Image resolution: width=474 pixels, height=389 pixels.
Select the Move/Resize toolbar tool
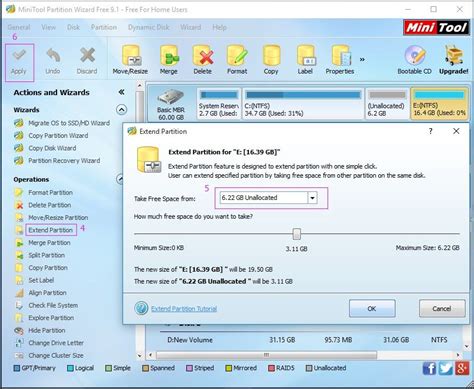[130, 60]
